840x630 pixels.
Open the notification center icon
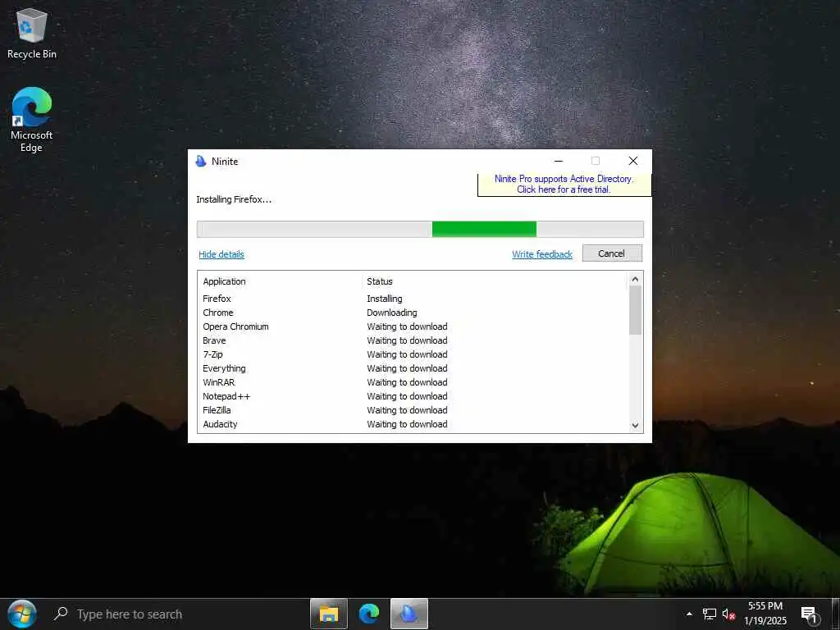coord(810,614)
